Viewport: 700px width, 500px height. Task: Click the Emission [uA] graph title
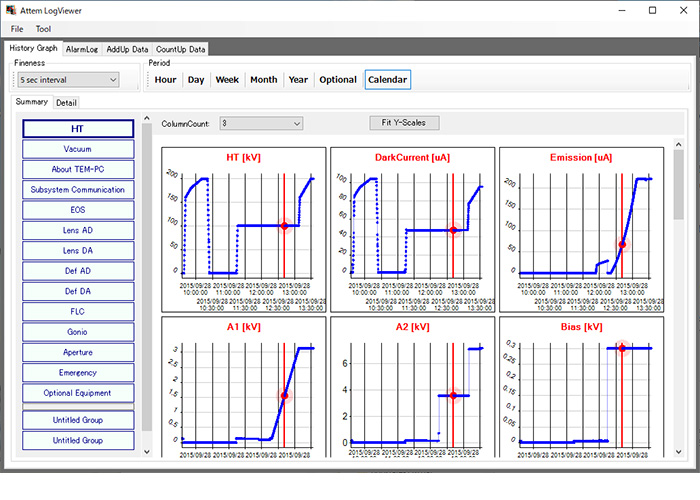[581, 158]
